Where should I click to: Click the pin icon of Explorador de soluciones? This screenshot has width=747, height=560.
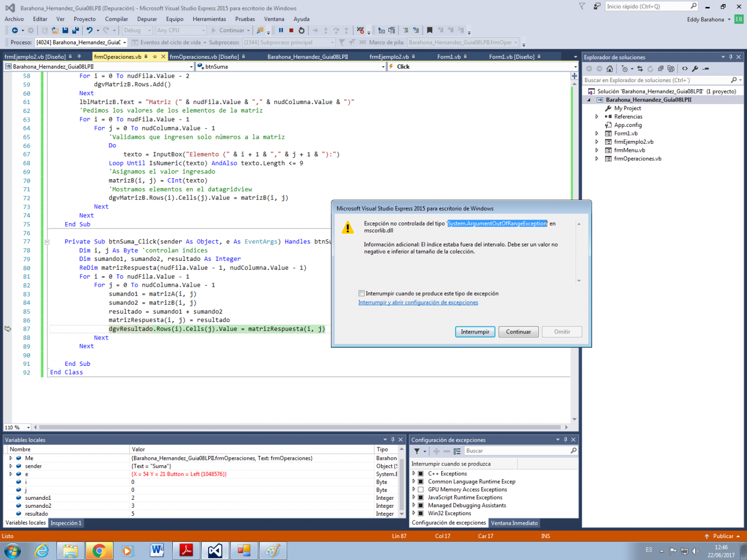click(x=731, y=57)
